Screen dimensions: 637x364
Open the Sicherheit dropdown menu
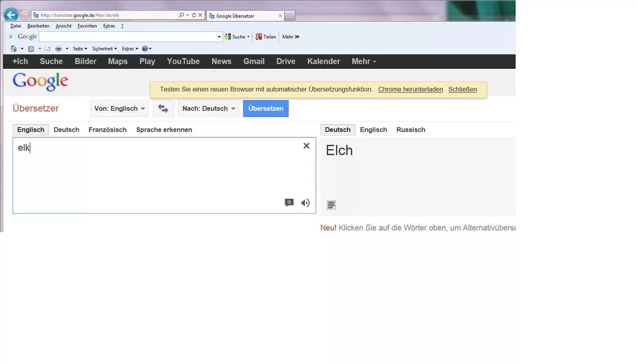[105, 49]
